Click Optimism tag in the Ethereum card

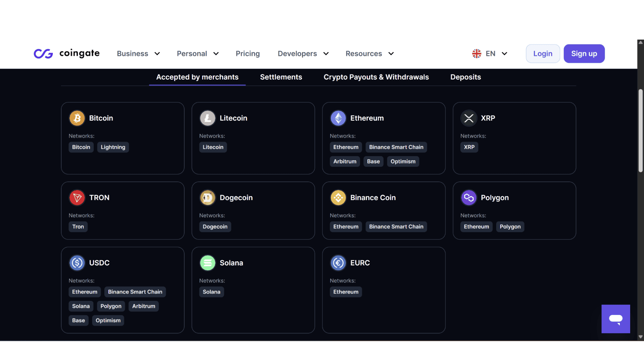tap(403, 162)
